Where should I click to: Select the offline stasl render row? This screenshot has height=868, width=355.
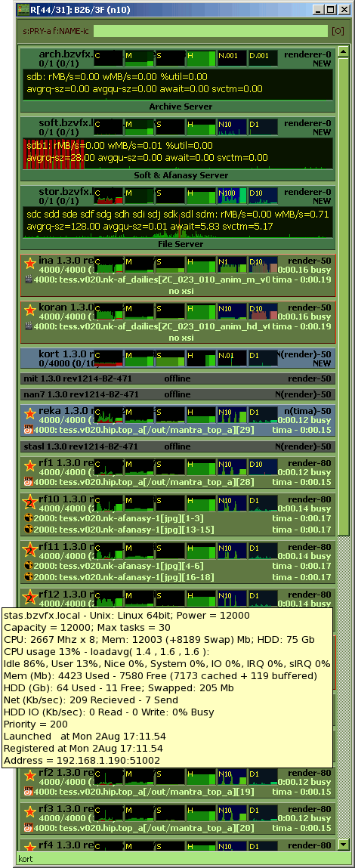coord(177,446)
